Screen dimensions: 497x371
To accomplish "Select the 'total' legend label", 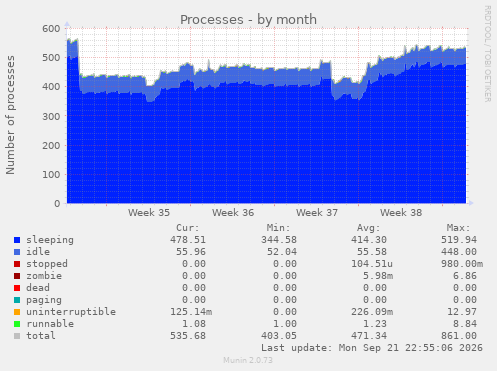I will coord(41,336).
